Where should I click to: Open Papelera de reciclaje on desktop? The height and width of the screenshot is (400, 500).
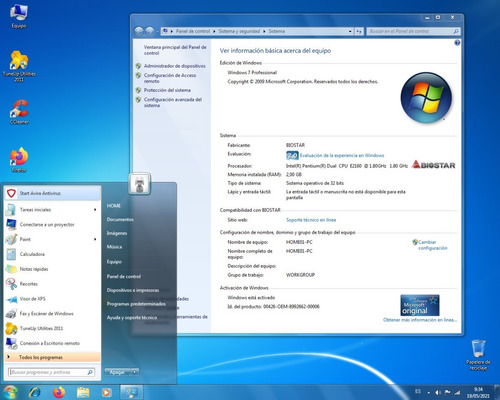(x=478, y=355)
